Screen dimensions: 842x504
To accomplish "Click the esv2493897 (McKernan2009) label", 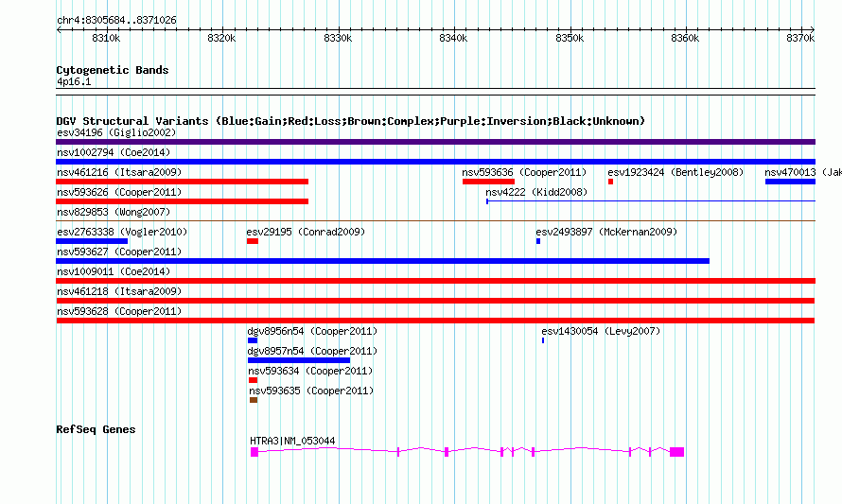I will pyautogui.click(x=606, y=232).
